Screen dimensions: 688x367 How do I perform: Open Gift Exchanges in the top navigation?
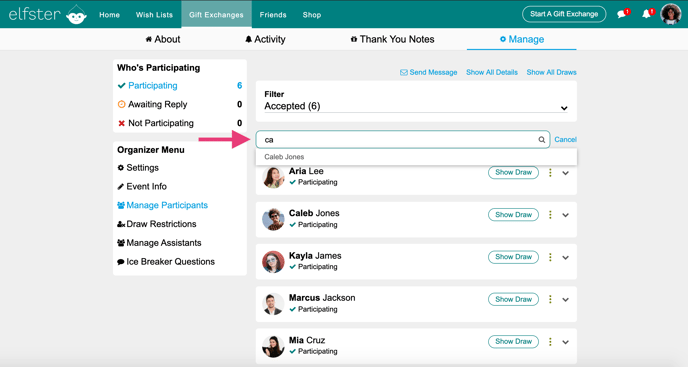click(x=216, y=14)
